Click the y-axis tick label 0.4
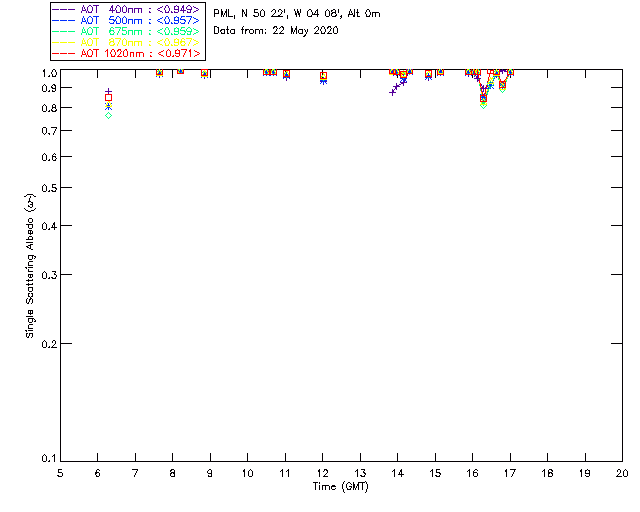640x512 pixels. click(x=49, y=226)
